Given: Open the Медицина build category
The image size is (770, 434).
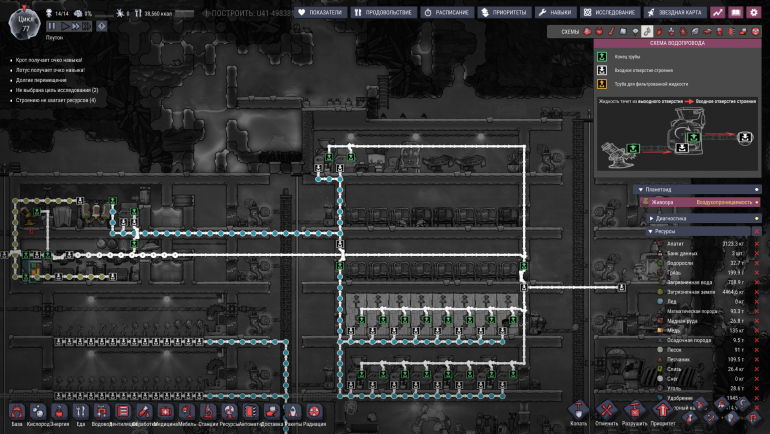Looking at the screenshot, I should 165,413.
